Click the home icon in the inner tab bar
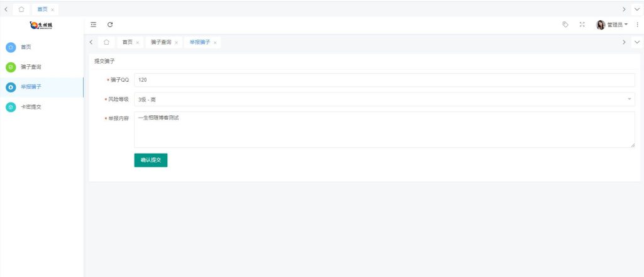The width and height of the screenshot is (644, 277). tap(106, 42)
